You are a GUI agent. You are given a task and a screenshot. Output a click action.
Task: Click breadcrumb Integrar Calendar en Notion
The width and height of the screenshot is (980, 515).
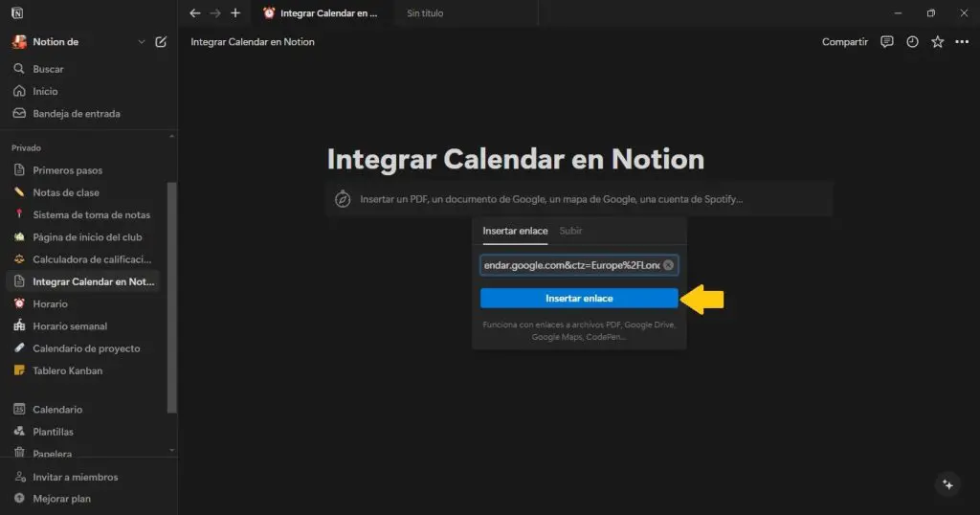pyautogui.click(x=253, y=42)
